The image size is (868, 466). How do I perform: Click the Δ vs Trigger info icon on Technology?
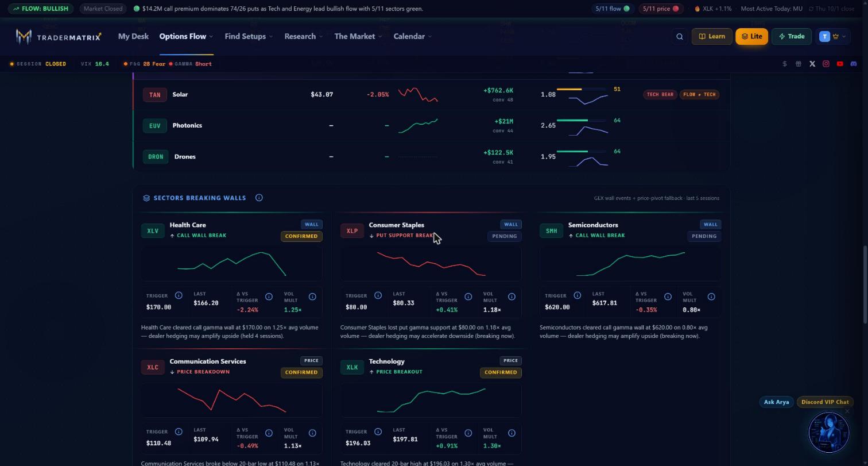pyautogui.click(x=468, y=433)
